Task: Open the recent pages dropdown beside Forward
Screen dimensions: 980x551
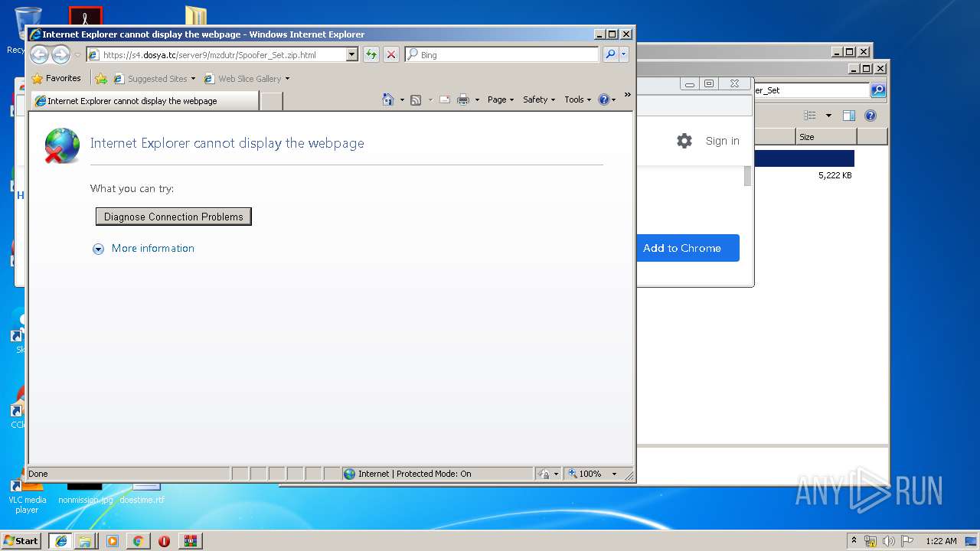Action: coord(77,55)
